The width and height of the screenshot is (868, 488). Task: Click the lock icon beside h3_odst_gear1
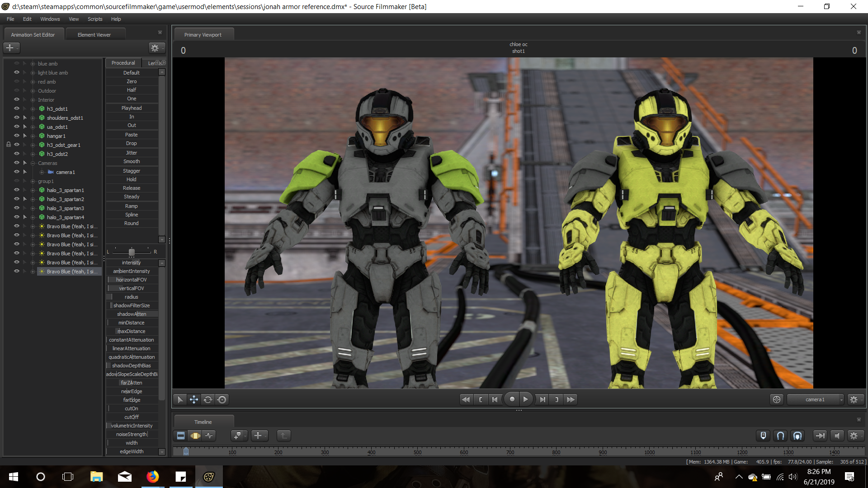click(x=8, y=145)
